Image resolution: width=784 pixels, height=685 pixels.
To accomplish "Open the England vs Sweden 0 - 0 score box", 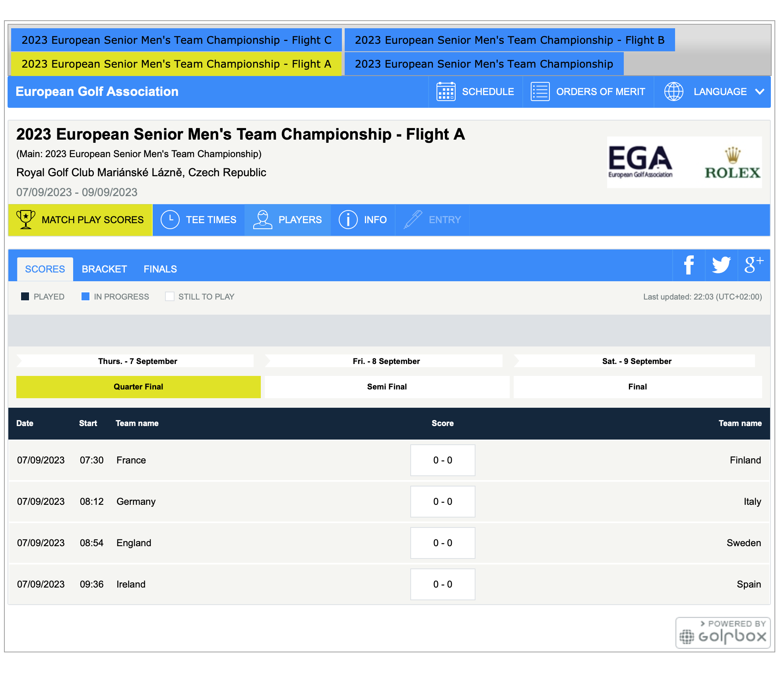I will [x=442, y=543].
